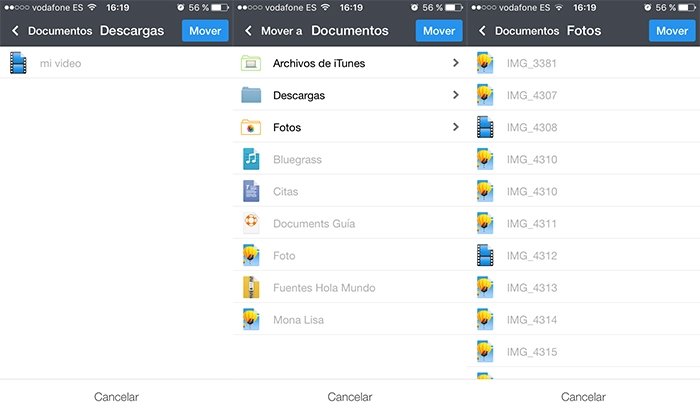
Task: Go back from Descargas using back arrow
Action: 15,30
